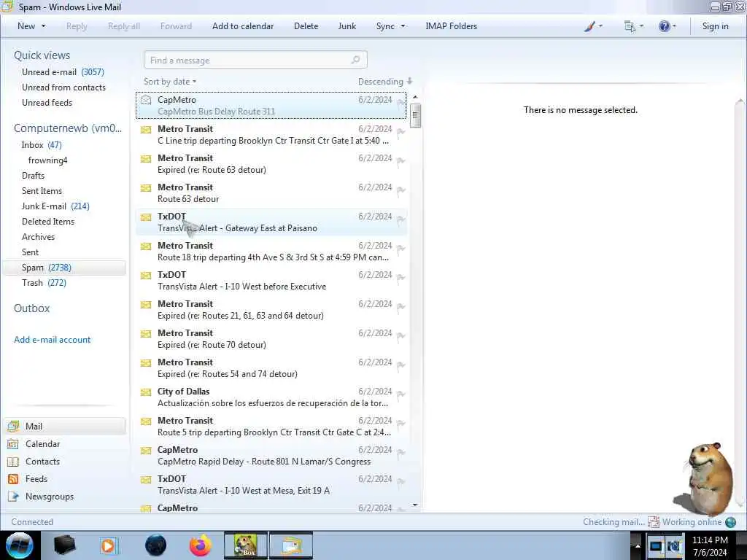Viewport: 747px width, 560px height.
Task: Toggle Descending sort order
Action: pyautogui.click(x=385, y=82)
